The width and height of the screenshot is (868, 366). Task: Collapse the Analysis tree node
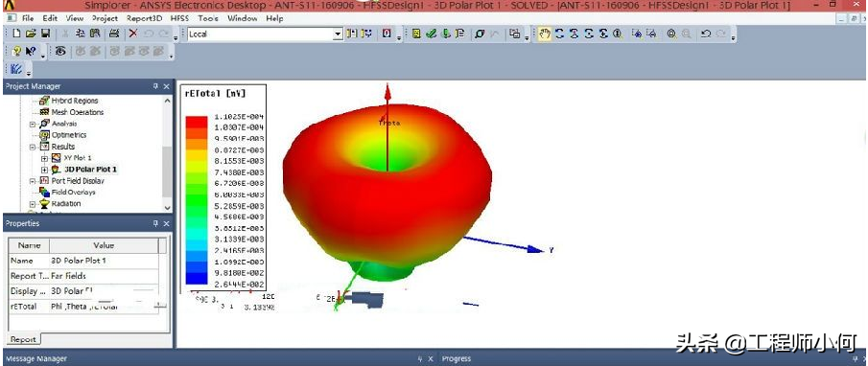32,124
